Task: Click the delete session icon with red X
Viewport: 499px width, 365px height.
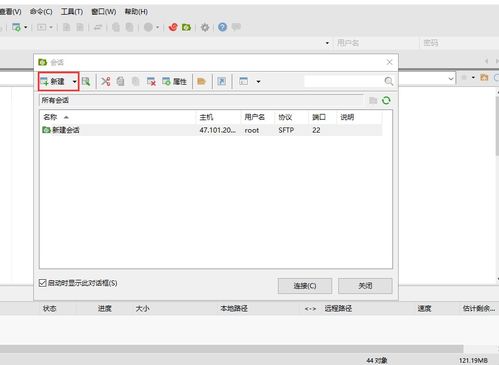Action: point(151,81)
